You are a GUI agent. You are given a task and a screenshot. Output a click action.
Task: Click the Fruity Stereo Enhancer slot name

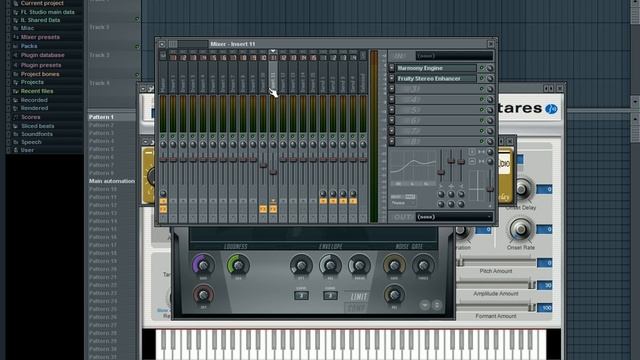pos(436,78)
